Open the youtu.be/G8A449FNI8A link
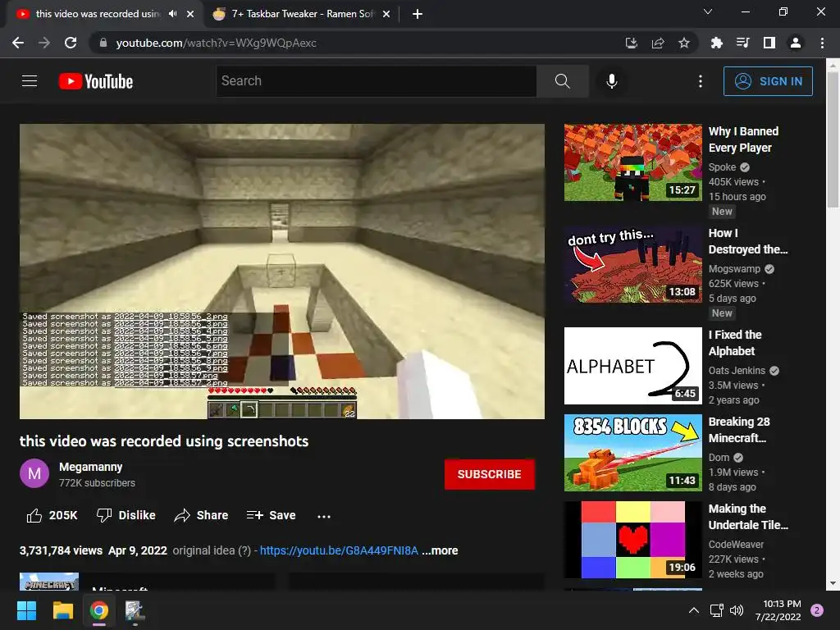The height and width of the screenshot is (630, 840). 339,550
